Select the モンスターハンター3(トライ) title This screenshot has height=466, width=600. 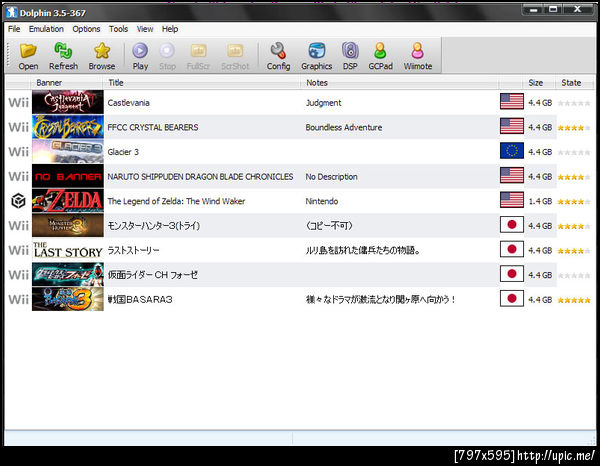point(153,226)
